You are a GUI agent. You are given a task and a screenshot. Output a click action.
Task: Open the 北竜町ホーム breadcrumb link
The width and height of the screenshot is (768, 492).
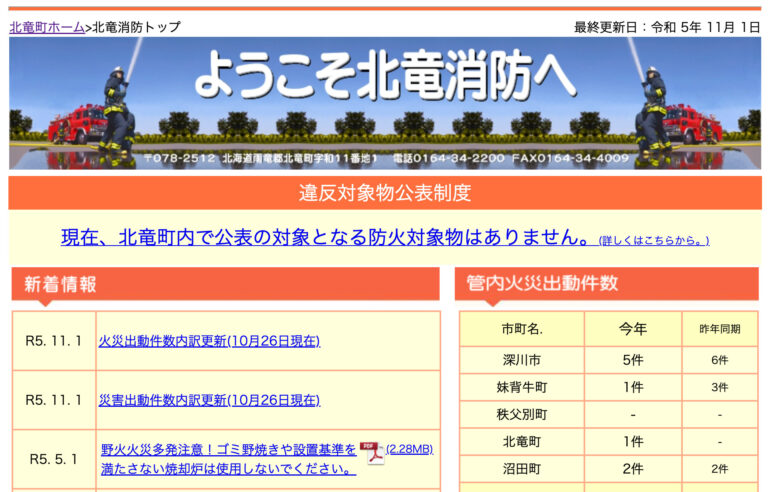[x=47, y=27]
